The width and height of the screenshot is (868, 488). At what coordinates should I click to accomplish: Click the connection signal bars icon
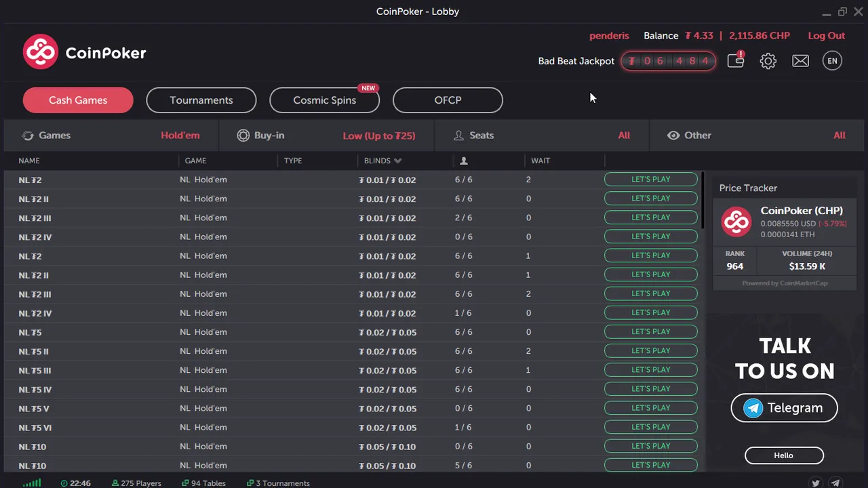click(31, 483)
